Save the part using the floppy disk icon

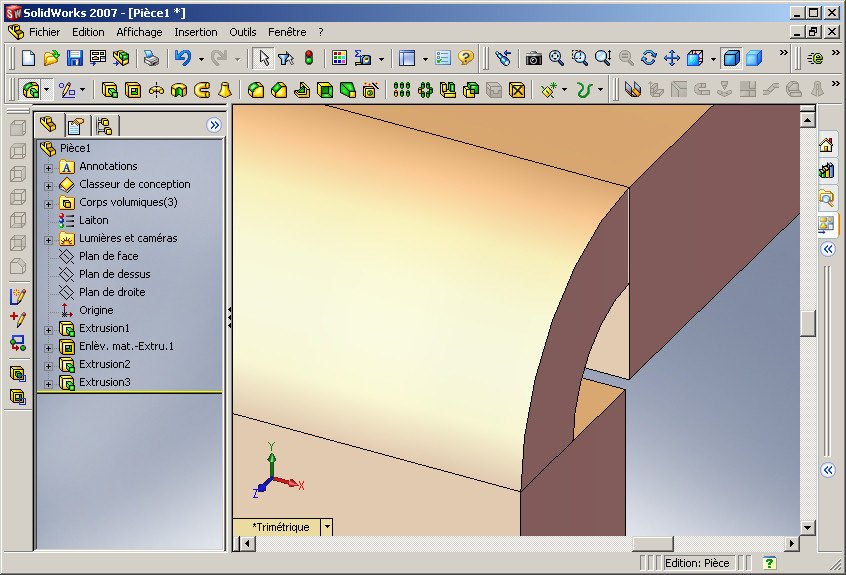[74, 58]
